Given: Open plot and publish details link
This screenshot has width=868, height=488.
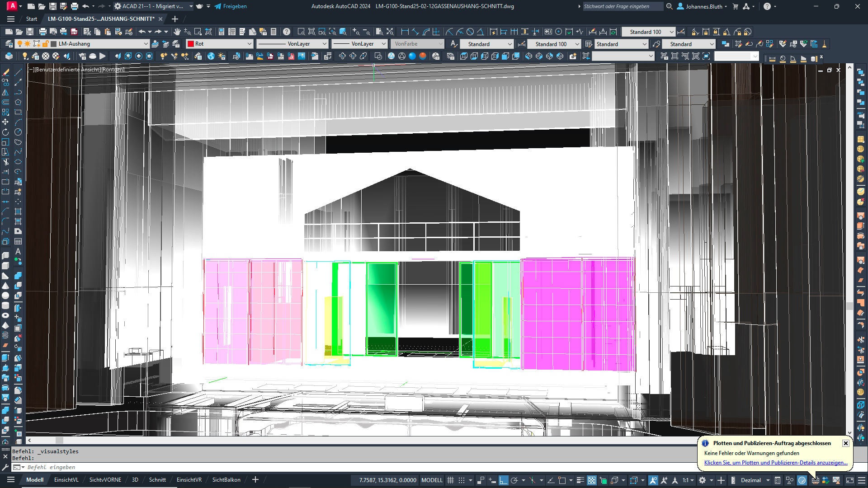Looking at the screenshot, I should tap(775, 463).
